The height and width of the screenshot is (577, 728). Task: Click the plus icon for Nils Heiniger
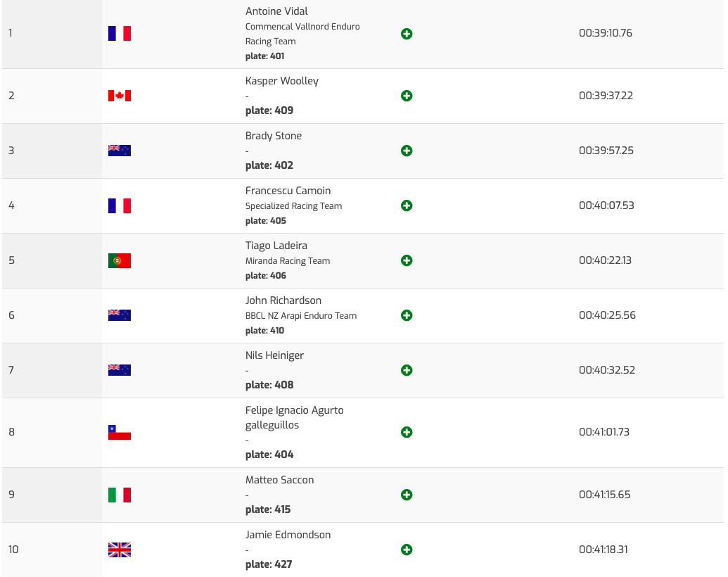407,370
